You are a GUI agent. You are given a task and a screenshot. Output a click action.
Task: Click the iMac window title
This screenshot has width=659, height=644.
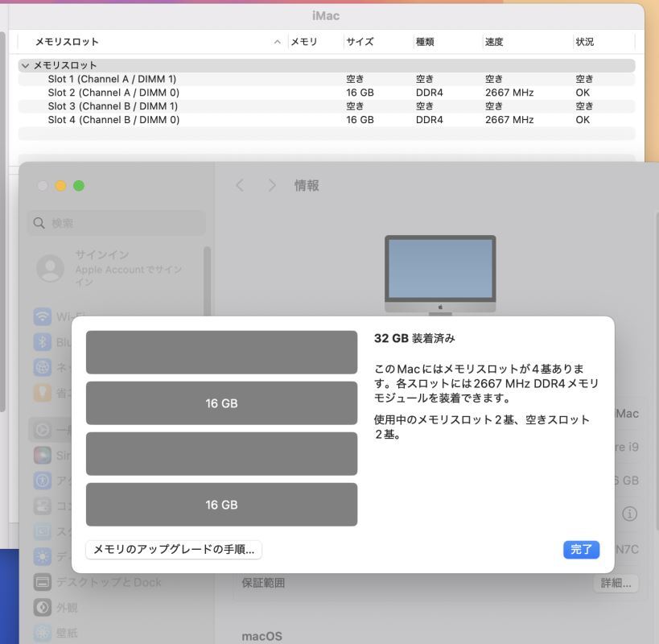pyautogui.click(x=326, y=16)
